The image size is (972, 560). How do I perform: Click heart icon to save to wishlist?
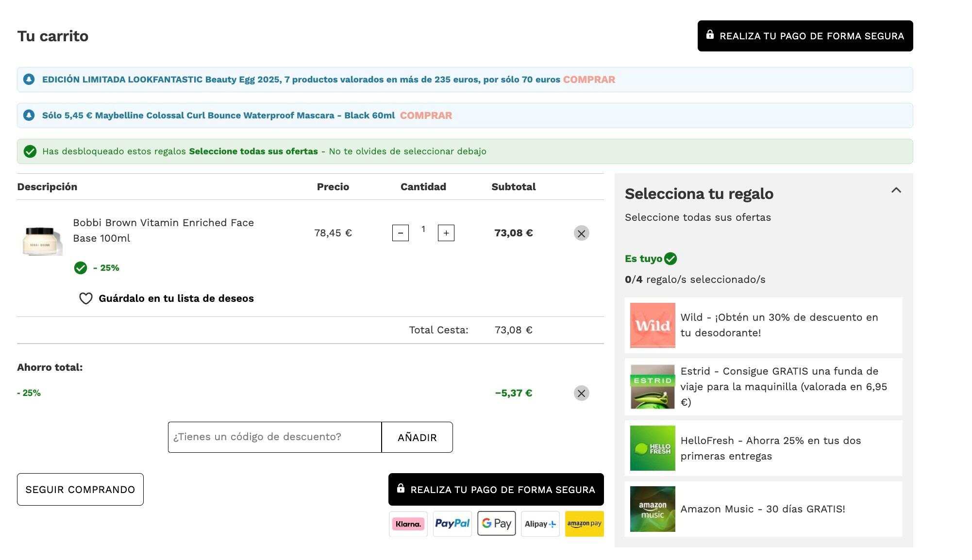(86, 298)
